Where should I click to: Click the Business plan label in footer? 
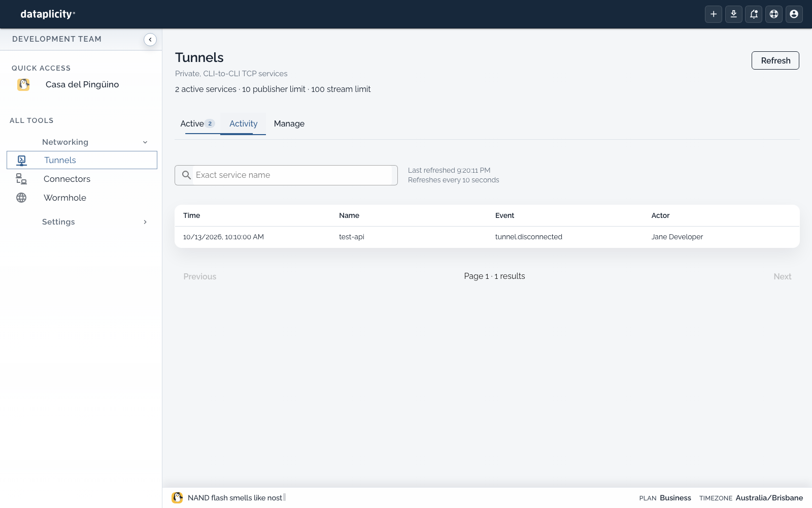675,498
